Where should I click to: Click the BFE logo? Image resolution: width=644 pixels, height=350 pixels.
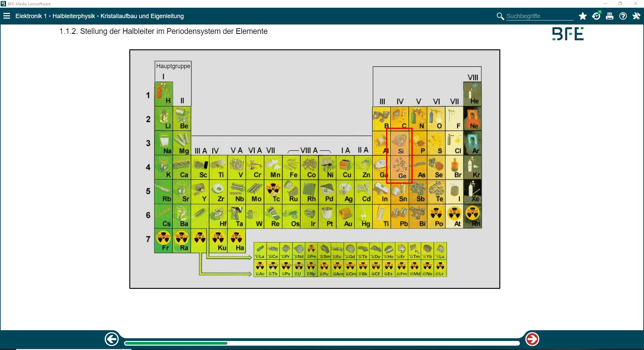[568, 34]
